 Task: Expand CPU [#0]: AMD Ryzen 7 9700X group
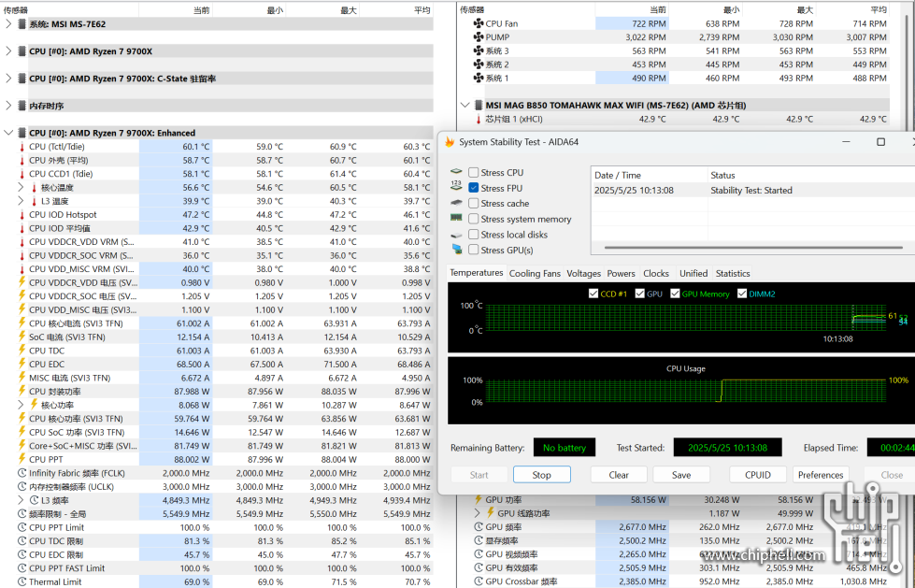tap(8, 51)
